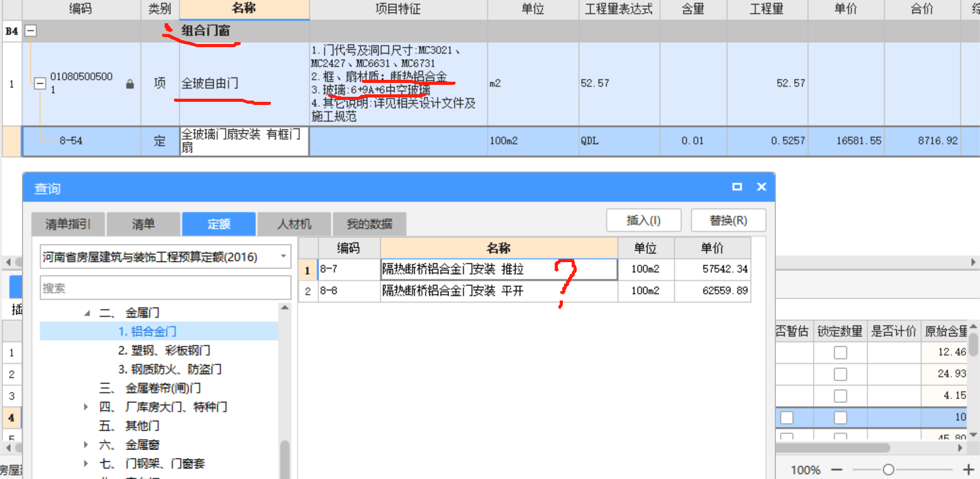
Task: Toggle 锁定数量 checkbox in row 12.46
Action: pos(840,353)
